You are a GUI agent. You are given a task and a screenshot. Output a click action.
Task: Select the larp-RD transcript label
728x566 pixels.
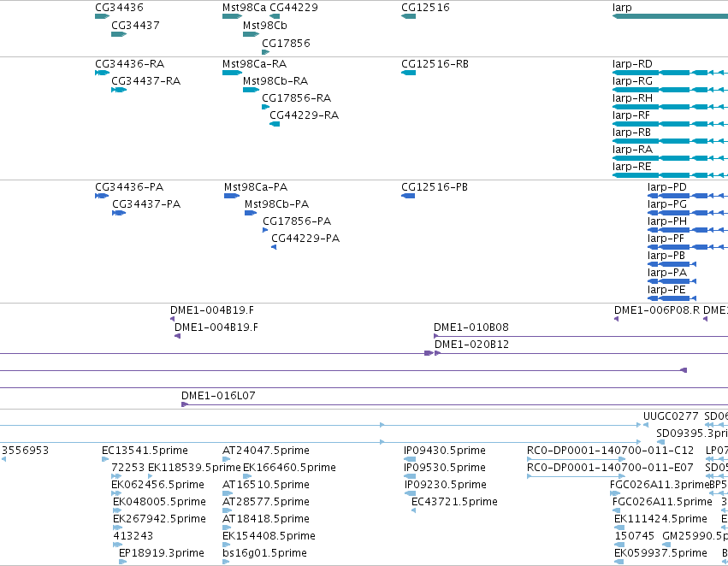[x=632, y=64]
